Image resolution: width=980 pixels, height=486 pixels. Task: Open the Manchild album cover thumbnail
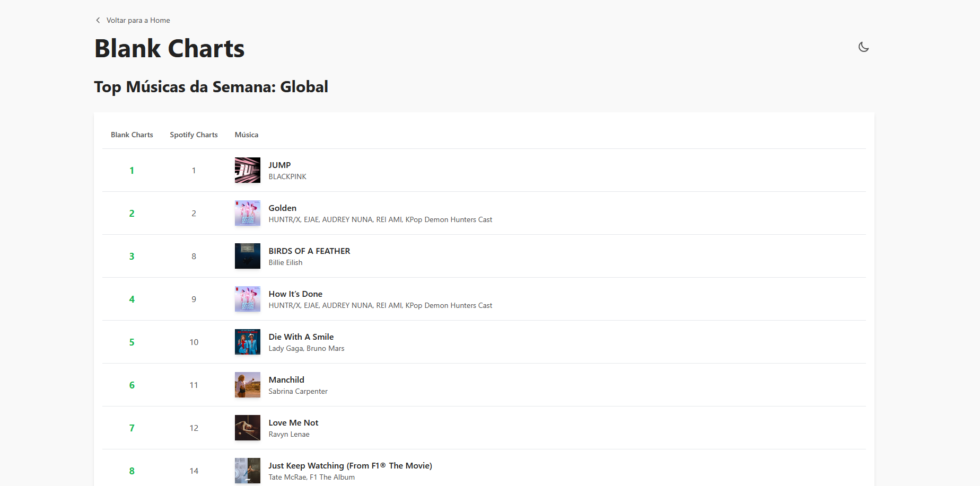coord(248,385)
